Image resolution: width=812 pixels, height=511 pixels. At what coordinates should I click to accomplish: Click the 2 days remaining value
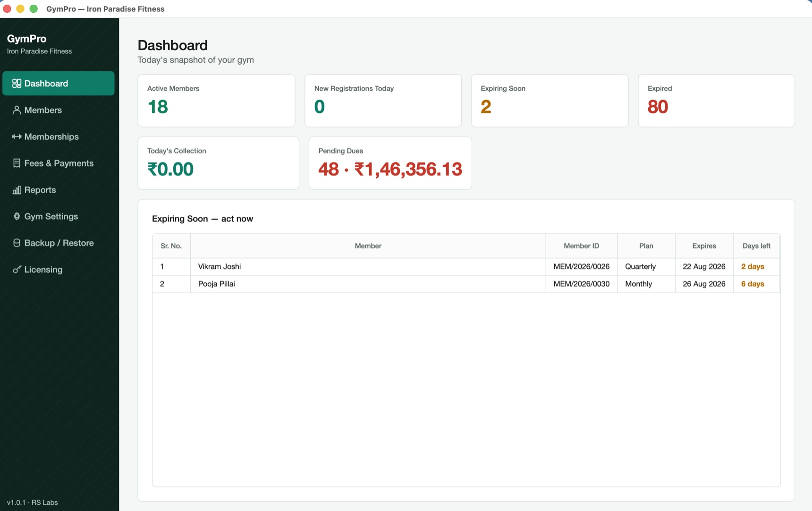[753, 266]
